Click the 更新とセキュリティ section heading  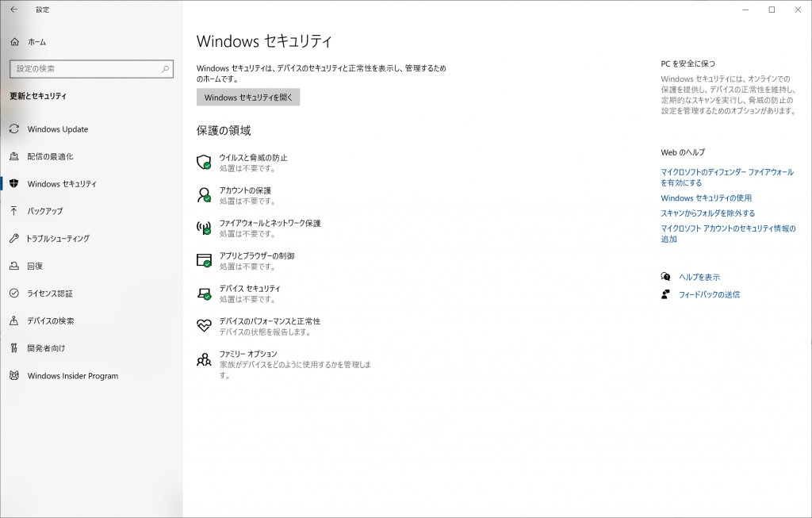click(38, 96)
